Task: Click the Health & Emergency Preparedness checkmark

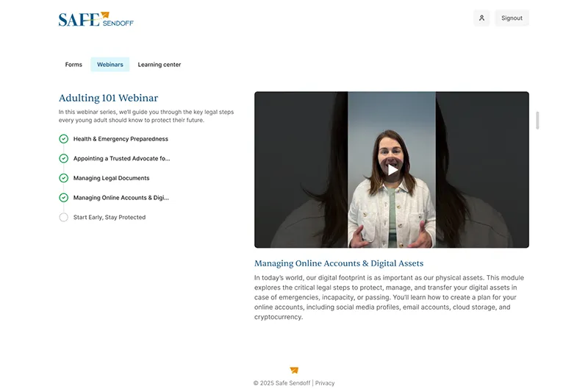Action: click(64, 139)
